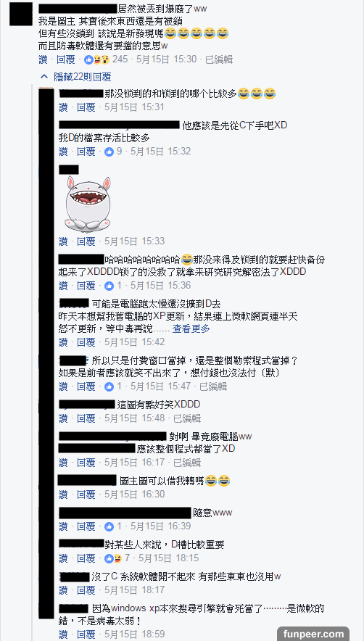Image resolution: width=364 pixels, height=641 pixels.
Task: Reply to the sticker comment at 15:33
Action: [x=86, y=241]
